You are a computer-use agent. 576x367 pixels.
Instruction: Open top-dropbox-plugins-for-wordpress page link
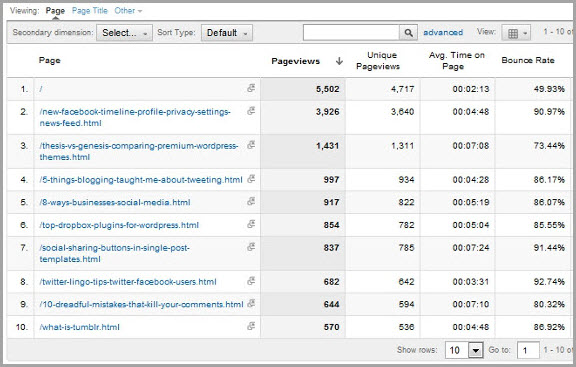click(x=119, y=225)
